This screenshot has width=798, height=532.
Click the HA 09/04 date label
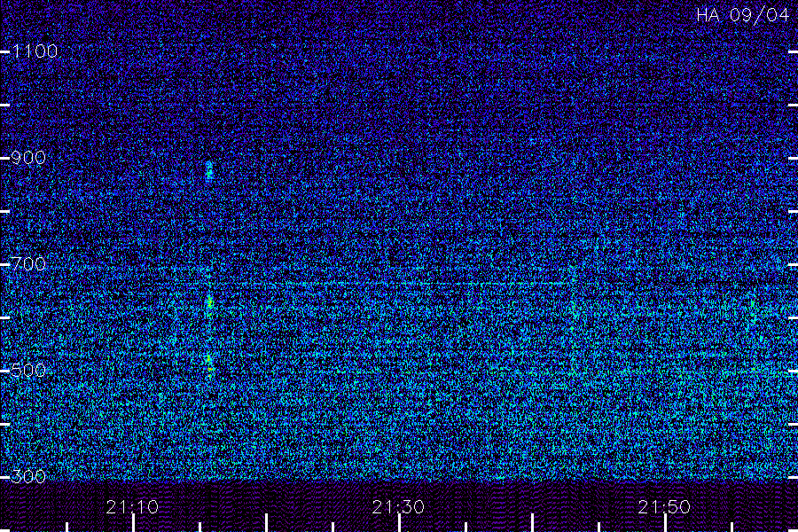coord(742,15)
